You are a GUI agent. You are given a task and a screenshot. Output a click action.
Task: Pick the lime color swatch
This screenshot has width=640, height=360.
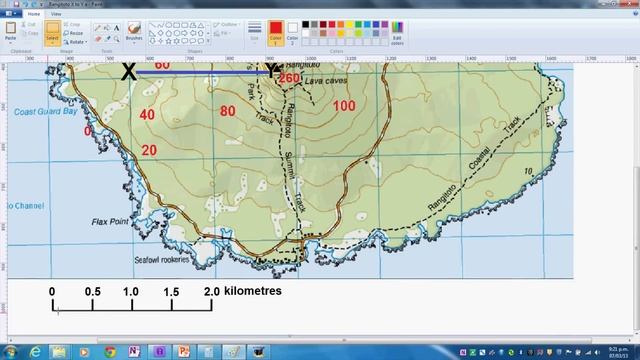tap(358, 33)
